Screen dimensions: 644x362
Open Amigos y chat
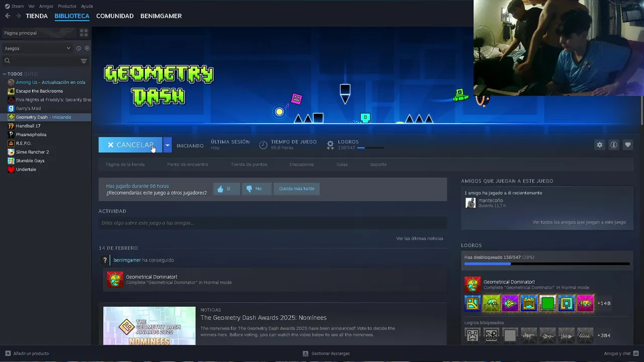pyautogui.click(x=621, y=353)
